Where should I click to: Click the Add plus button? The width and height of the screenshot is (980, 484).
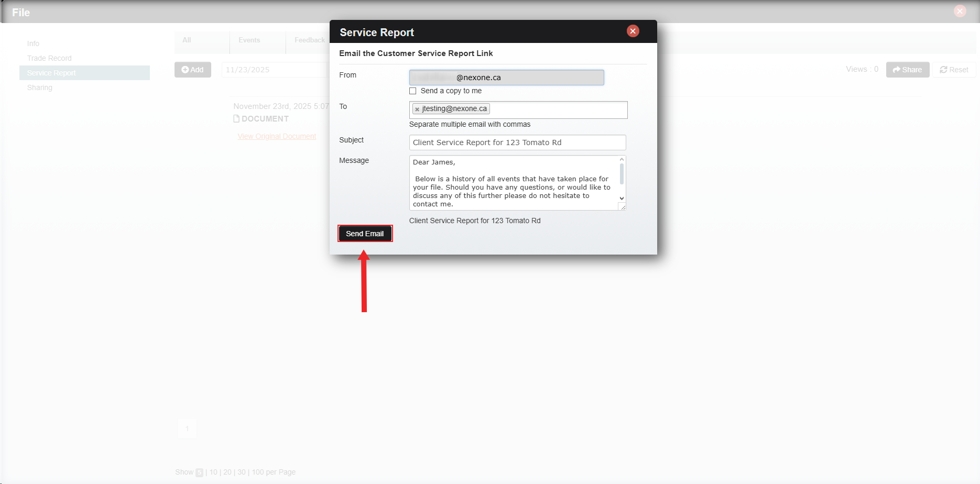pos(192,70)
